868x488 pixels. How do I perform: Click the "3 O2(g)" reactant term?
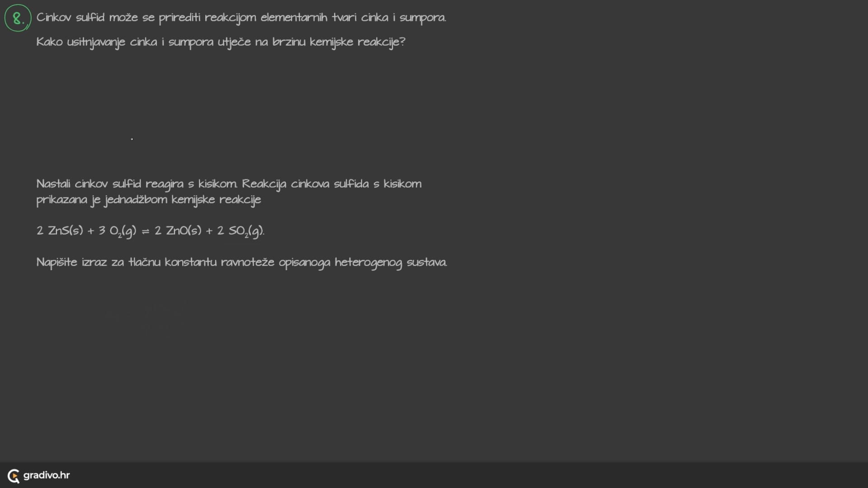[117, 231]
